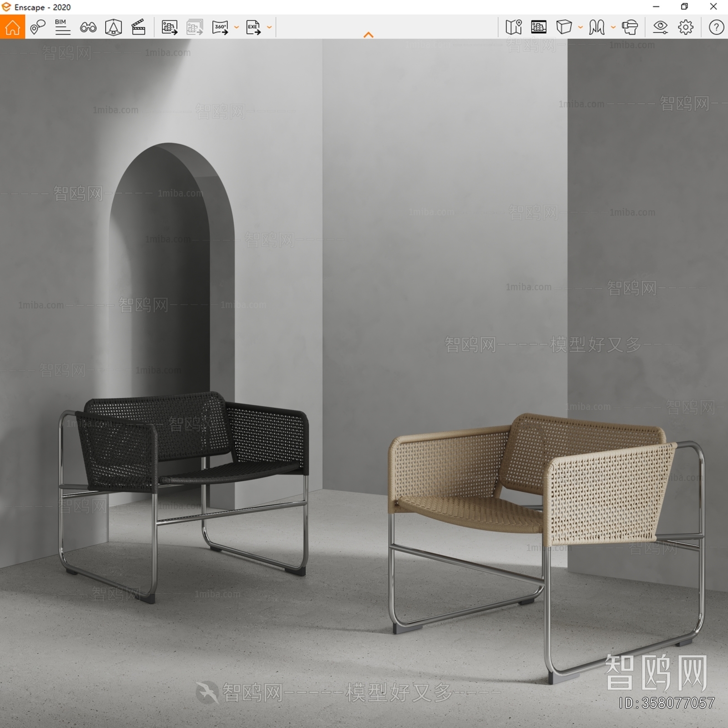Select the binoculars view management tool

[89, 27]
